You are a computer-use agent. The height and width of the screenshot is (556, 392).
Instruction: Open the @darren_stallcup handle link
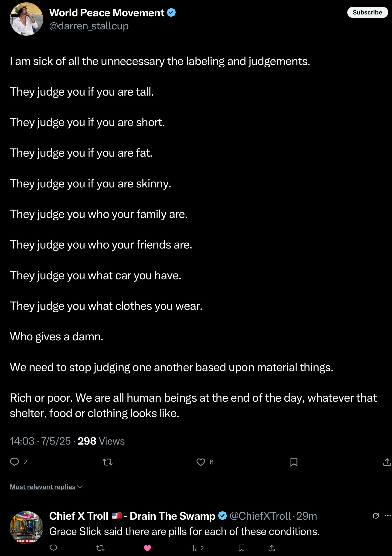89,26
